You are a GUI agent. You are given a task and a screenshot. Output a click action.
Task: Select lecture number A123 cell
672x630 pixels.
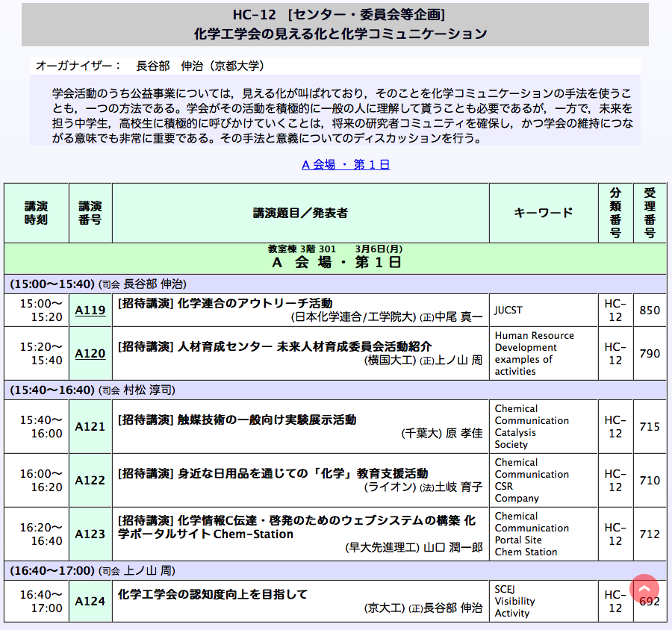[90, 534]
